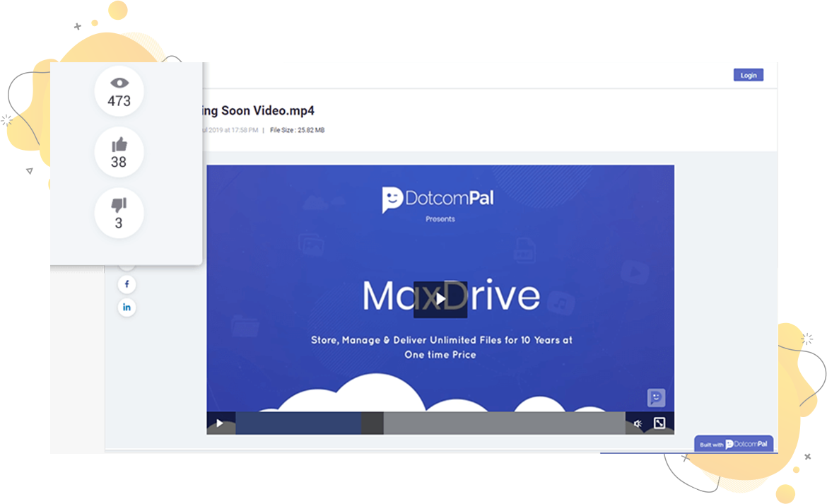Click the 38 likes count

[x=119, y=163]
